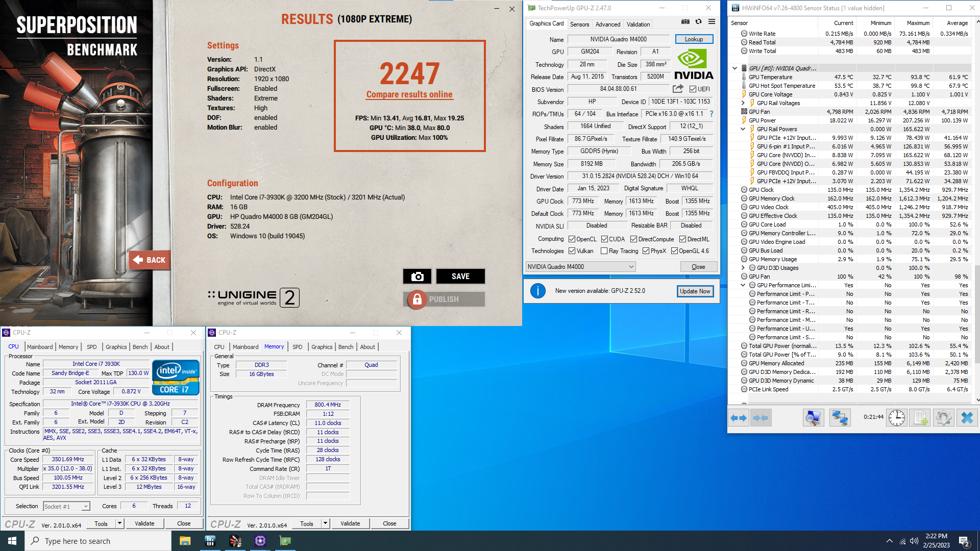This screenshot has height=551, width=980.
Task: Click the Lookup button in GPU-Z
Action: 694,39
